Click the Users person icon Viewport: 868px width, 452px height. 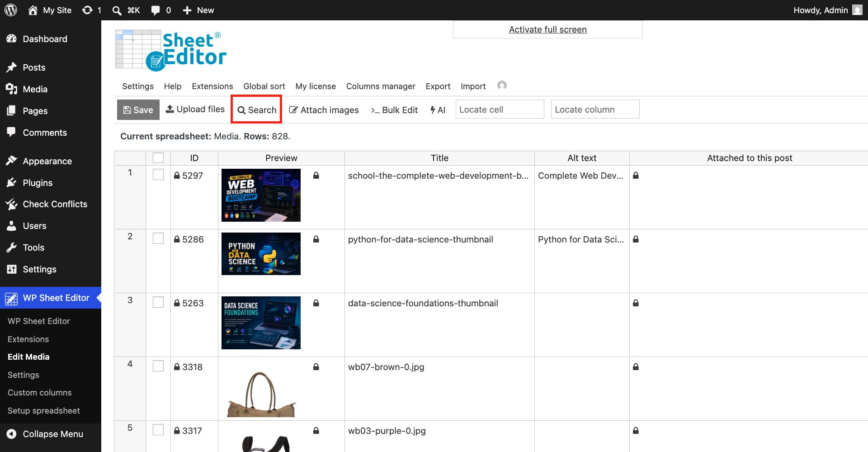[x=12, y=226]
